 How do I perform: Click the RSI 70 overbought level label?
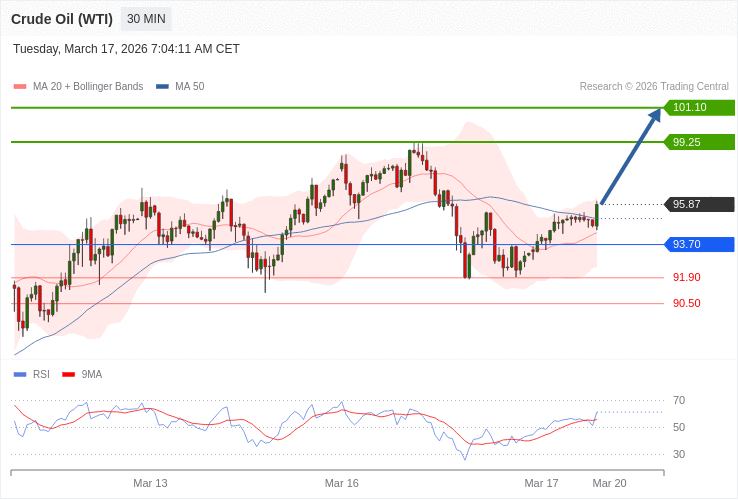[x=679, y=401]
